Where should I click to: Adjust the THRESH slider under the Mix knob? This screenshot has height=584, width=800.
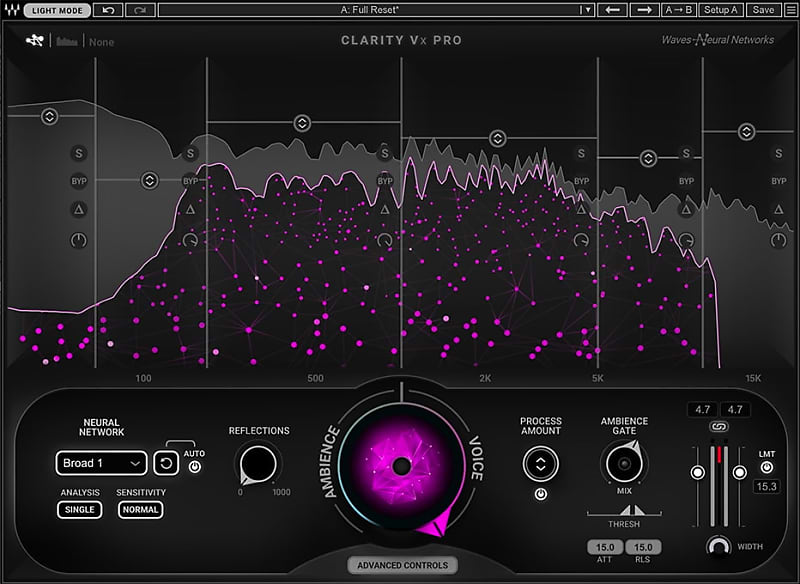coord(632,511)
